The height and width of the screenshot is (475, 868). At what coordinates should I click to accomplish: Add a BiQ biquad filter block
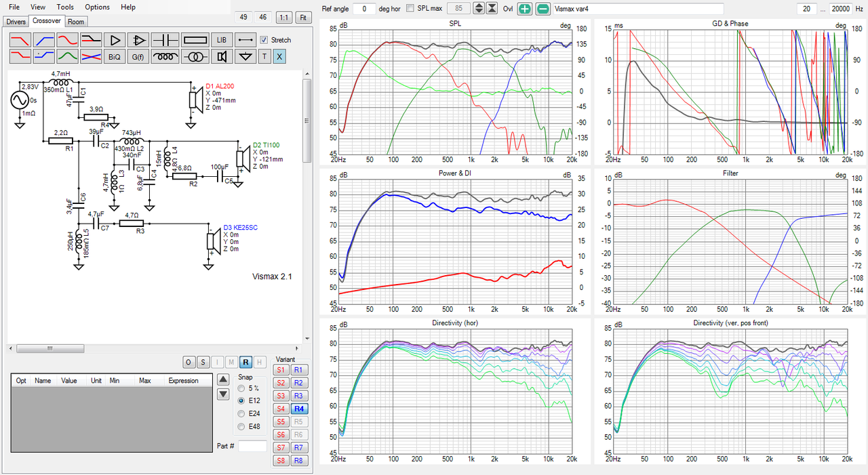click(x=114, y=56)
